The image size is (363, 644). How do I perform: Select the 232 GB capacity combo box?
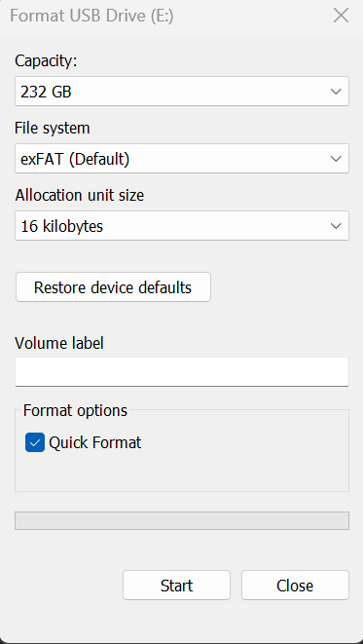[182, 92]
